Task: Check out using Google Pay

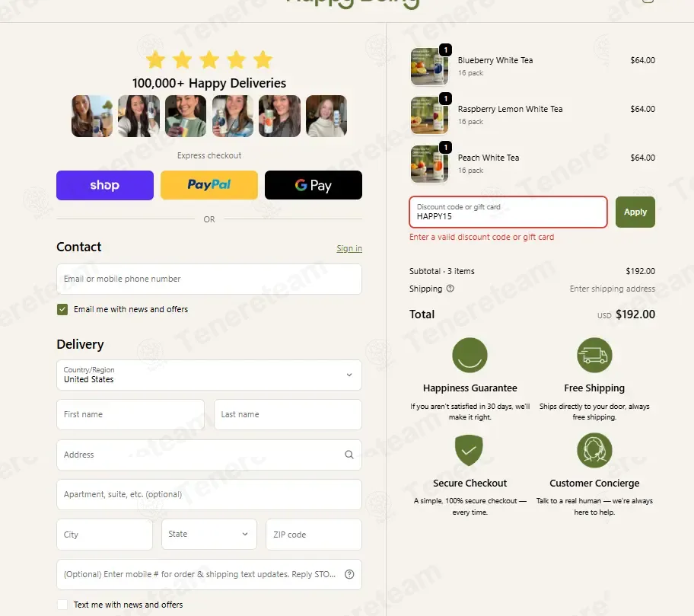Action: pos(314,185)
